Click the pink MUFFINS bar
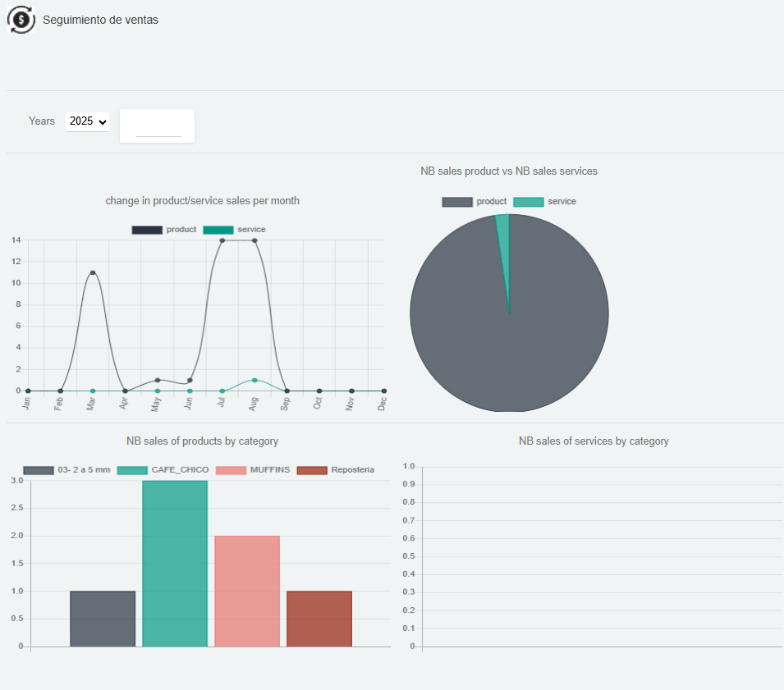784x690 pixels. (247, 591)
